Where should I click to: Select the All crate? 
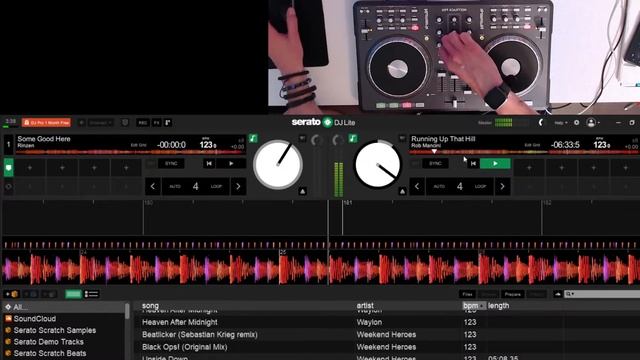coord(63,307)
